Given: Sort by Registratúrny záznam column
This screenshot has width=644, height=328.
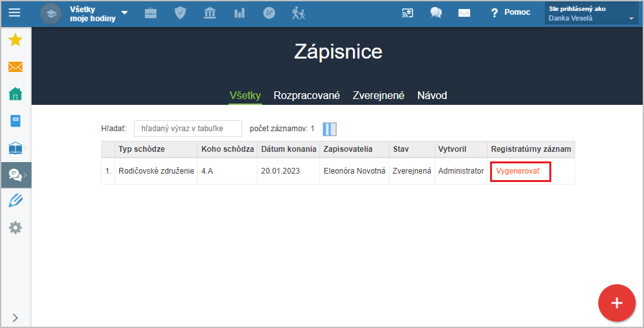Looking at the screenshot, I should 531,149.
